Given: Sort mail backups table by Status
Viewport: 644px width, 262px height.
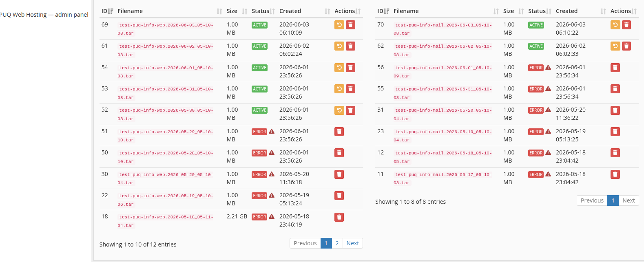Looking at the screenshot, I should [540, 11].
